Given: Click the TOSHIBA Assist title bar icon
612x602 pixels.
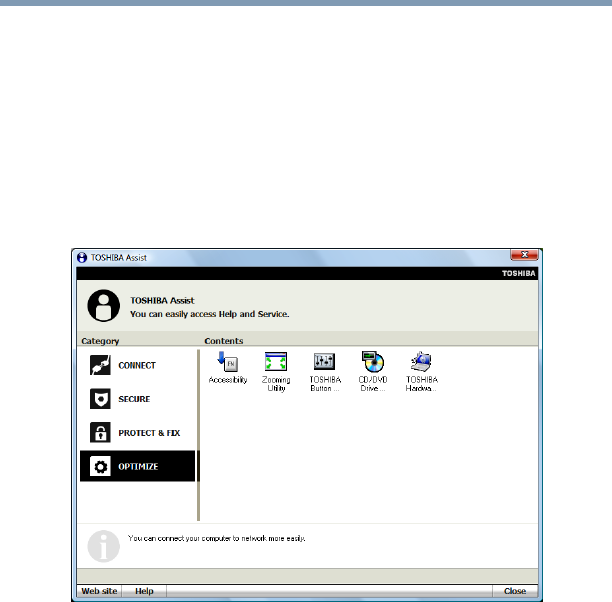Looking at the screenshot, I should [82, 258].
